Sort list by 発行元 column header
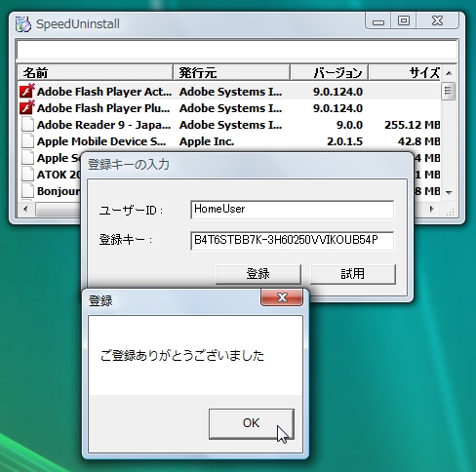Image resolution: width=476 pixels, height=472 pixels. (x=231, y=72)
